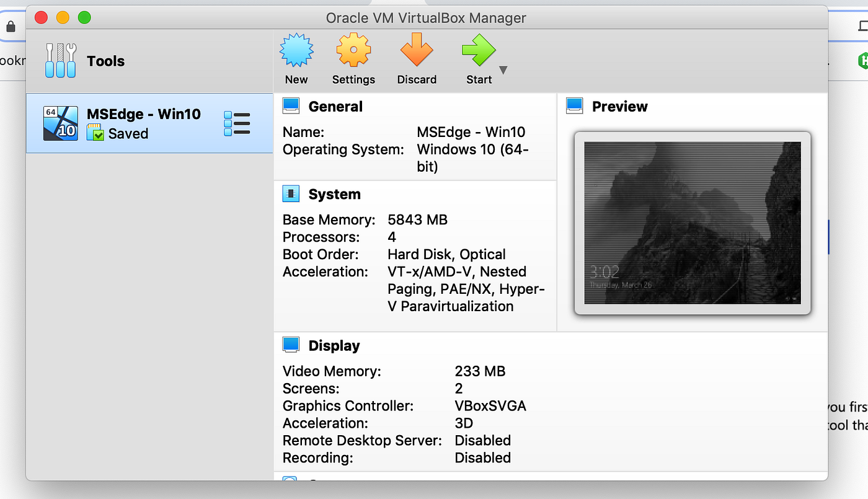Click the Video Memory value 233 MB

[x=480, y=371]
